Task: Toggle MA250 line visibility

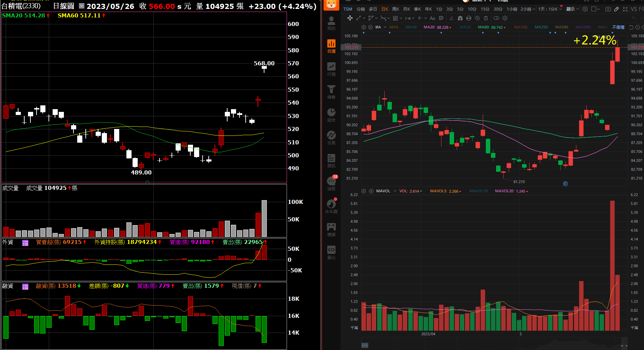Action: [x=541, y=27]
